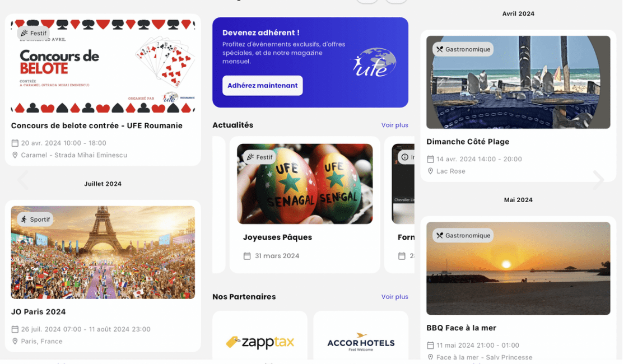Click the Gastronomique tag on Dimanche Côté Plage
Viewport: 633px width, 364px height.
463,49
